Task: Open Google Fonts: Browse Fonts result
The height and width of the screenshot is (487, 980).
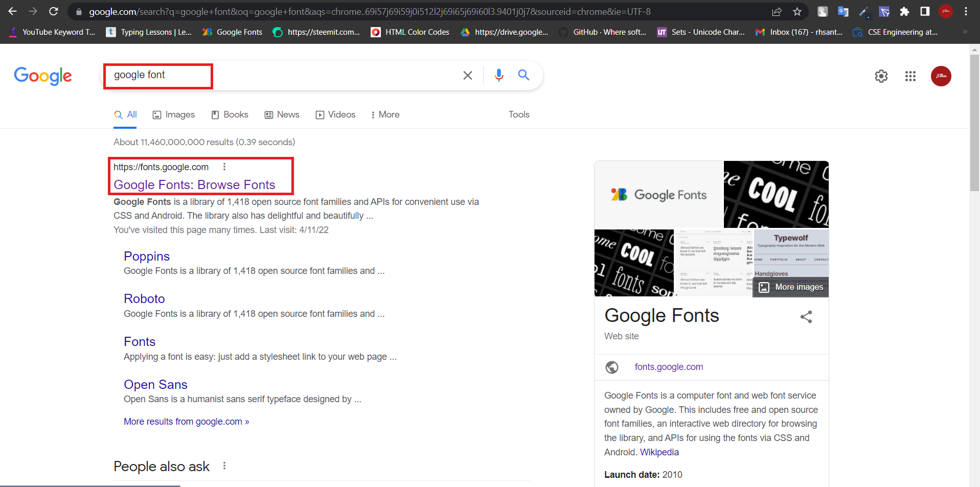Action: [194, 185]
